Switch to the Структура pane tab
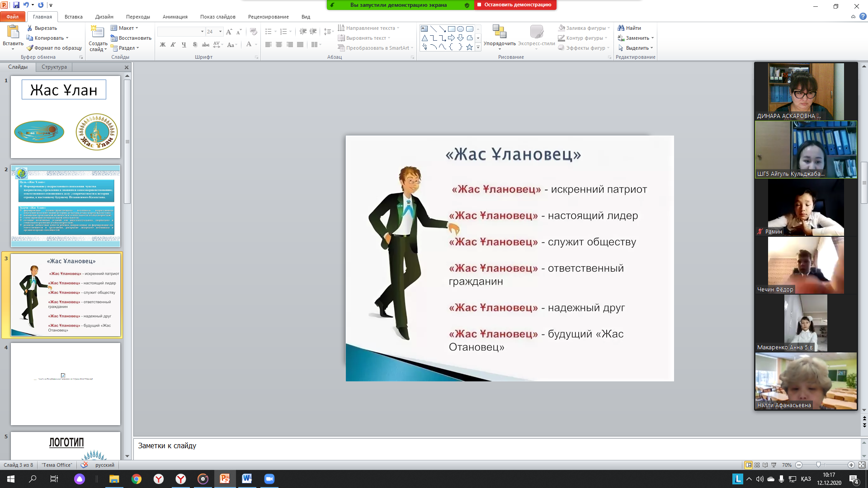This screenshot has height=488, width=868. [x=54, y=67]
